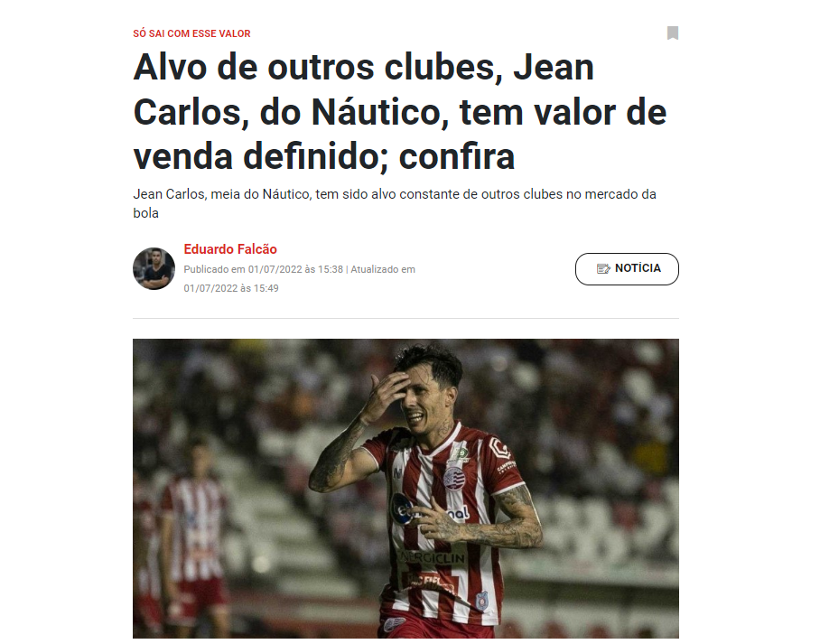Click the blue round sponsor logo on shirt
This screenshot has width=820, height=644.
(403, 509)
